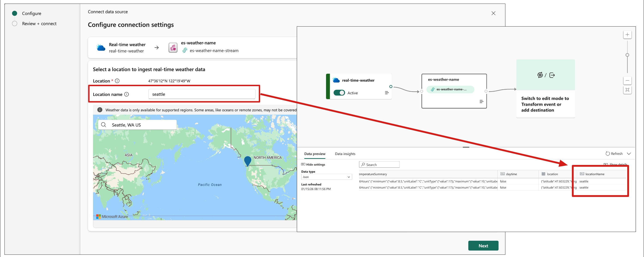644x257 pixels.
Task: Refresh the data preview
Action: pos(614,154)
